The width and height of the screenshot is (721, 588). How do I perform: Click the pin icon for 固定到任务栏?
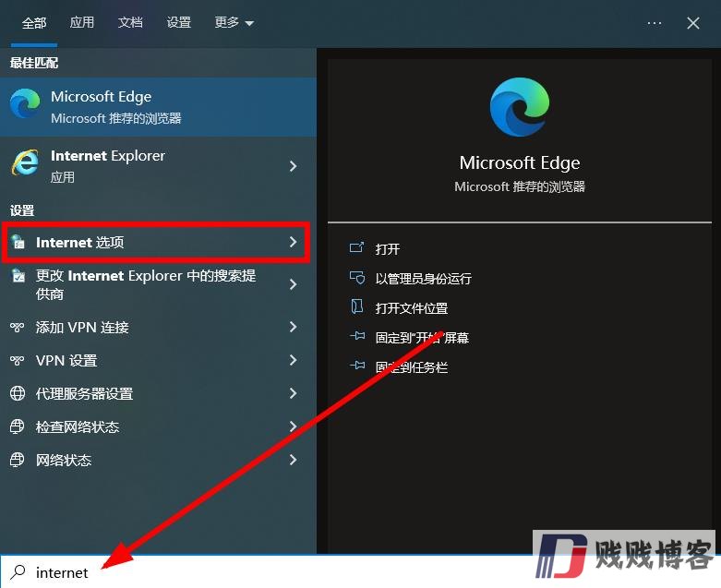[357, 366]
